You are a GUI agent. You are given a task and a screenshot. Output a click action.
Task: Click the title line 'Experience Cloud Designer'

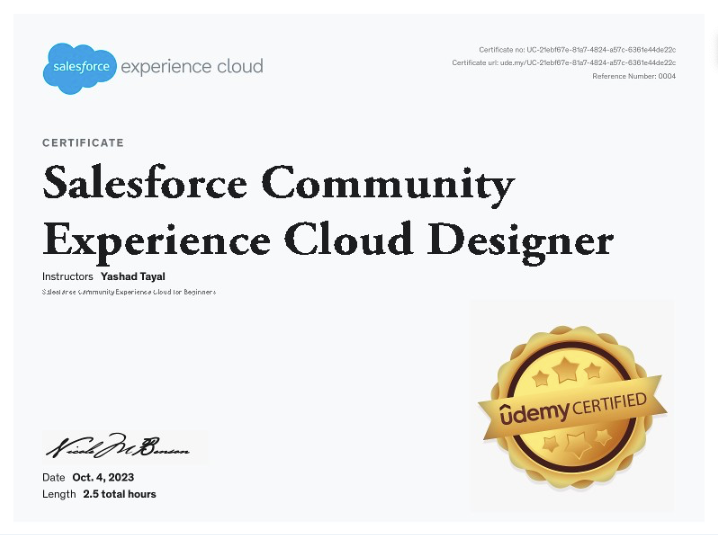tap(328, 242)
